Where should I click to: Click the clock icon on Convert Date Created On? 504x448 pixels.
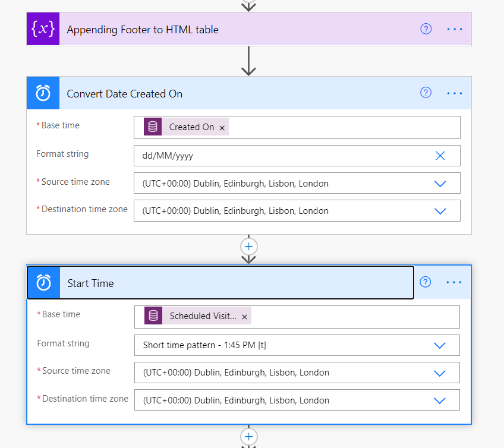click(43, 93)
